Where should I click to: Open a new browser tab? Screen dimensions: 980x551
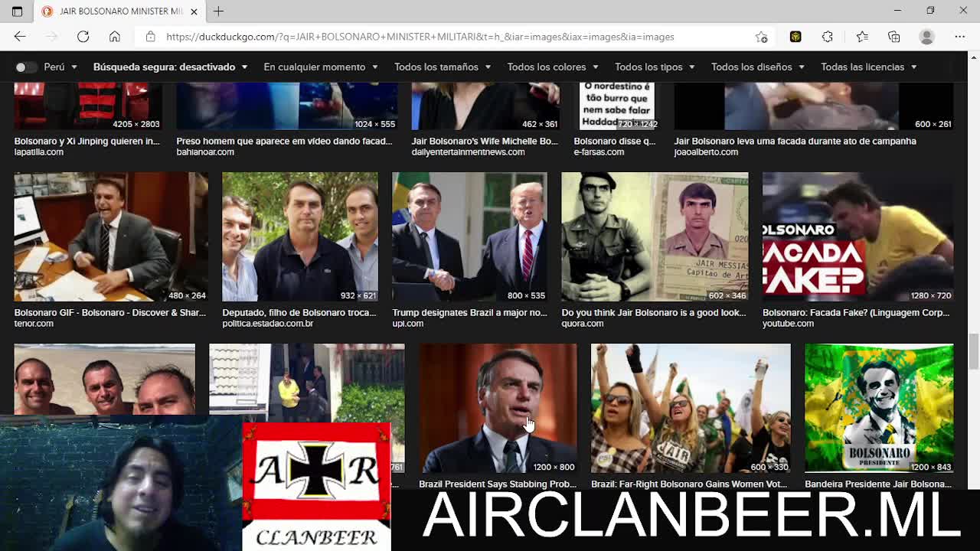[218, 11]
